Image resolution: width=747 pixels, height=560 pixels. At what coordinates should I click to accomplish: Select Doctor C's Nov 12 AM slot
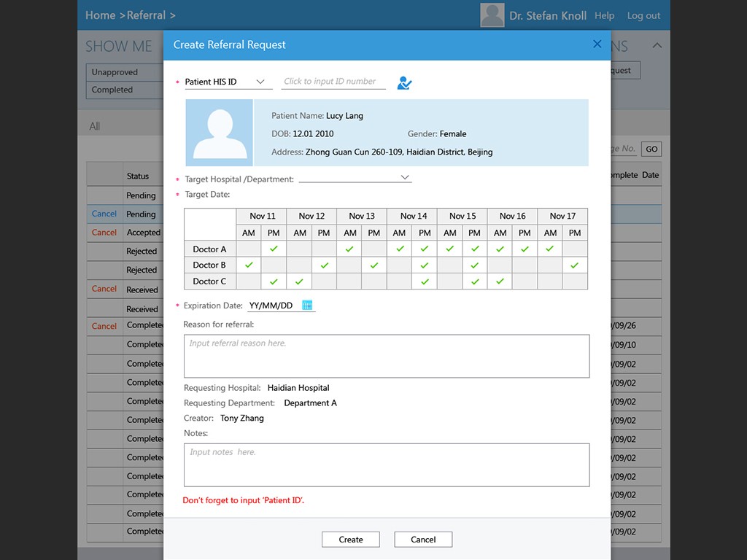pos(299,281)
